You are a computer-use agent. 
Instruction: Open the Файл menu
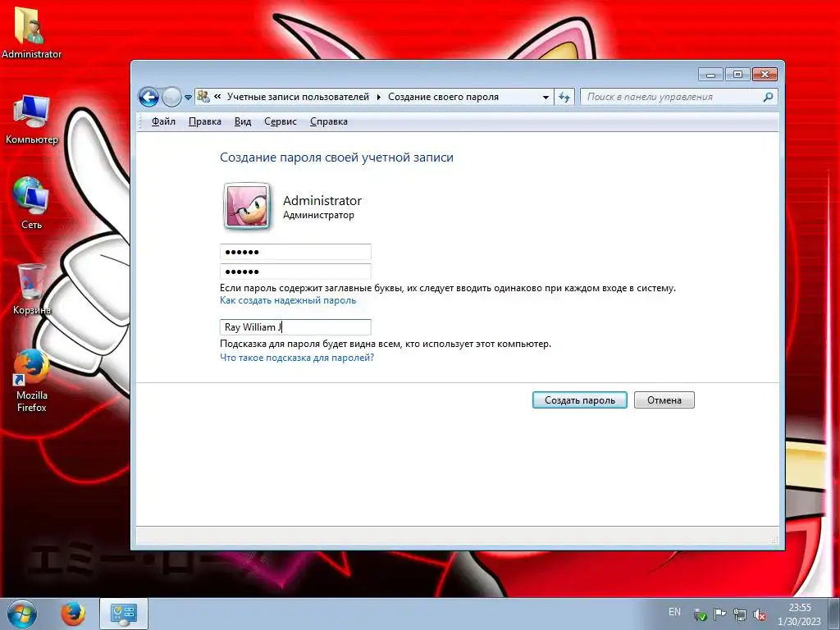pyautogui.click(x=163, y=121)
